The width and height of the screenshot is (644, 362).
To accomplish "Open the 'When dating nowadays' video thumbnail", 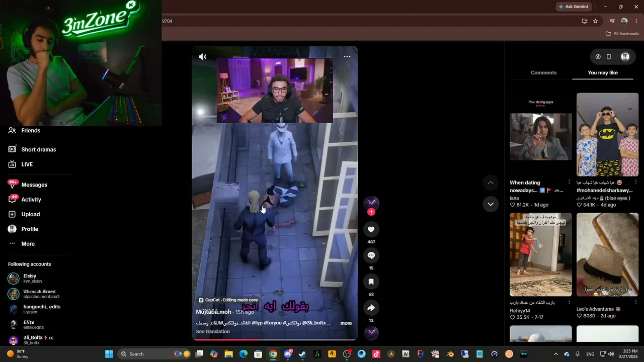I will pos(541,134).
